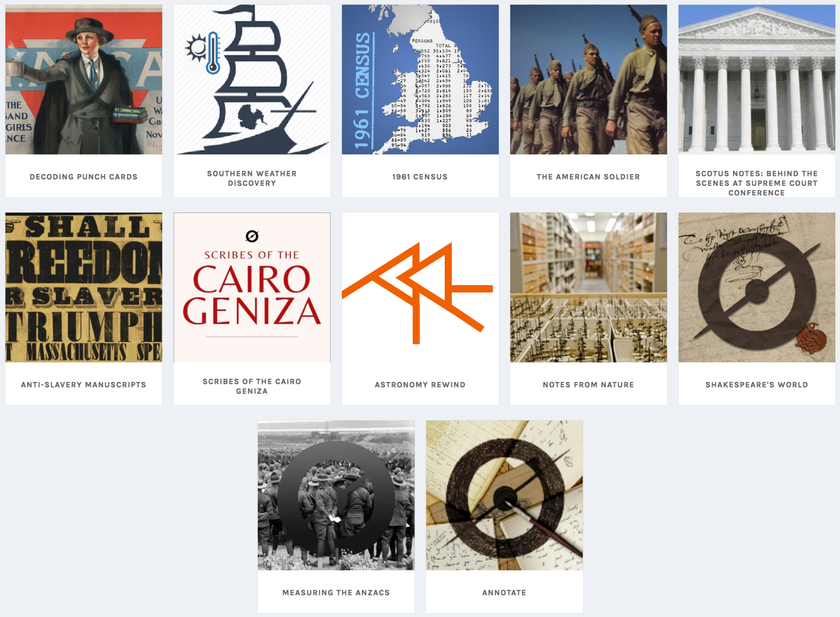Click the AnnoTate ring logo with pen

tap(506, 498)
